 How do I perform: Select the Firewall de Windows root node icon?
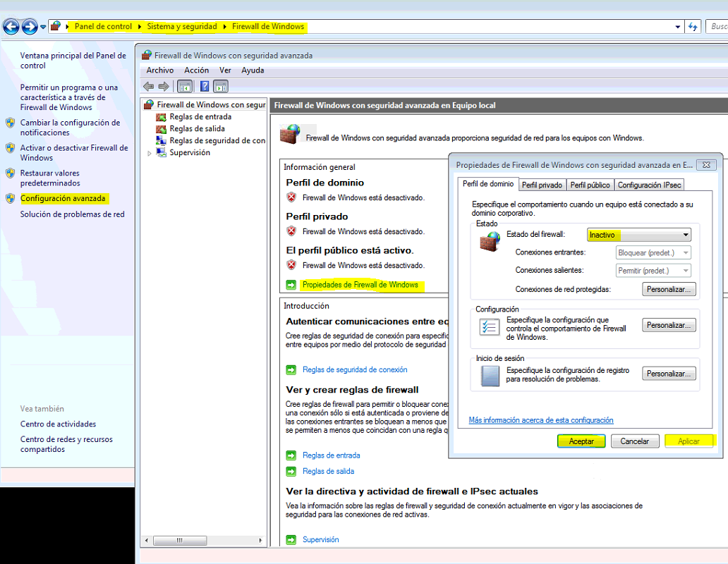[x=148, y=104]
